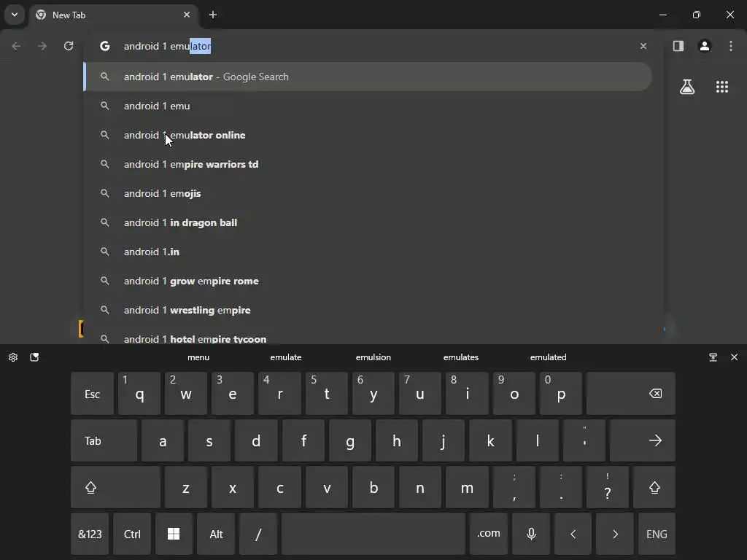Tap the z key
The width and height of the screenshot is (747, 560).
186,487
